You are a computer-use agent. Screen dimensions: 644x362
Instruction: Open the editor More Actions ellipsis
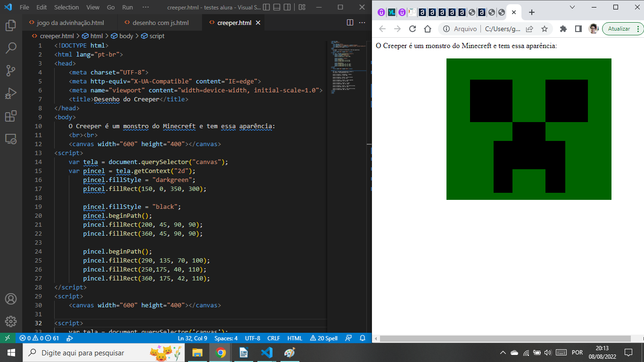(362, 23)
